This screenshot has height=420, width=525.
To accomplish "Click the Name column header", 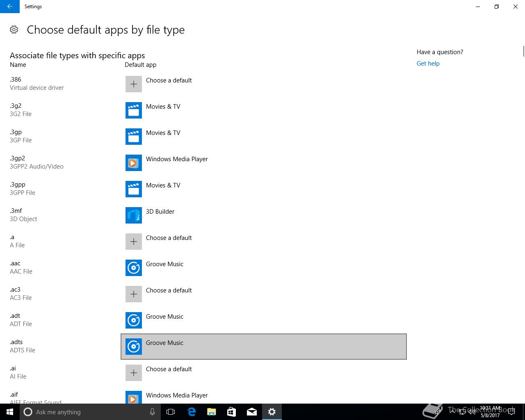I will coord(18,65).
